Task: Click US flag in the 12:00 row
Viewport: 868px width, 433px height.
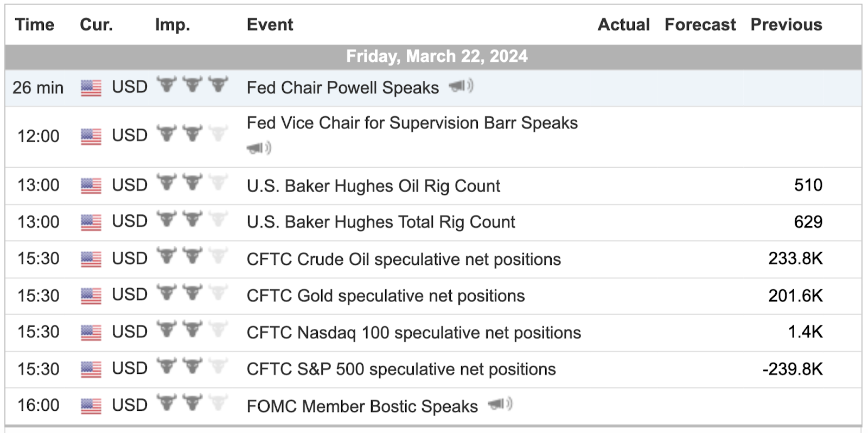Action: pos(91,136)
